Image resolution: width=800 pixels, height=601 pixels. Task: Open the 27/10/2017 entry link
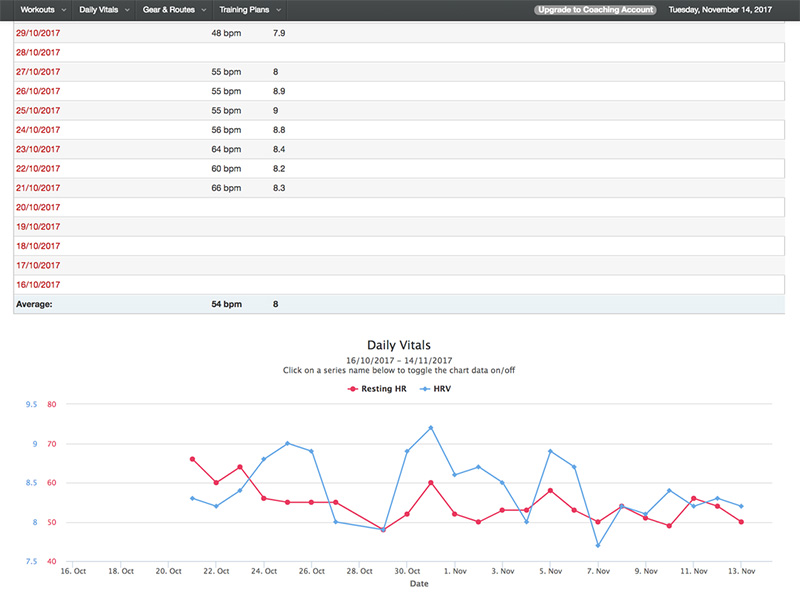tap(38, 72)
